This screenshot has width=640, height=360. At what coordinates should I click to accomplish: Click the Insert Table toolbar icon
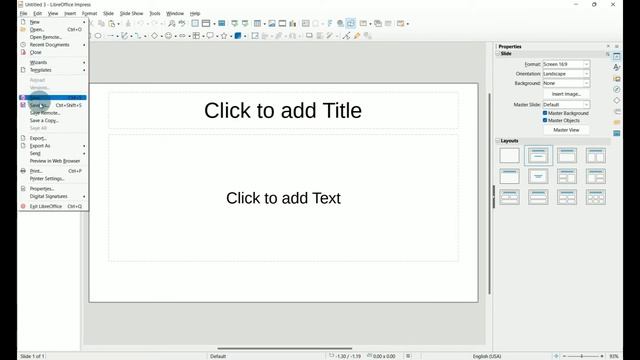pos(257,24)
